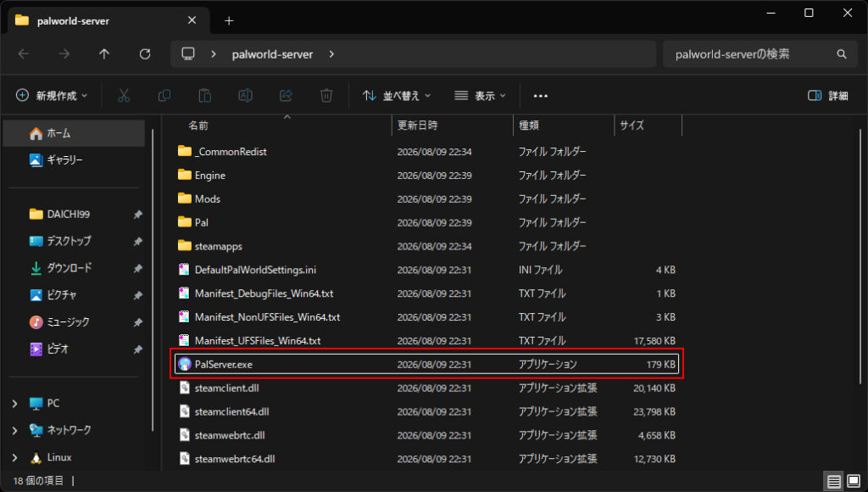Click palworld-server breadcrumb in address bar
The height and width of the screenshot is (492, 868).
272,54
